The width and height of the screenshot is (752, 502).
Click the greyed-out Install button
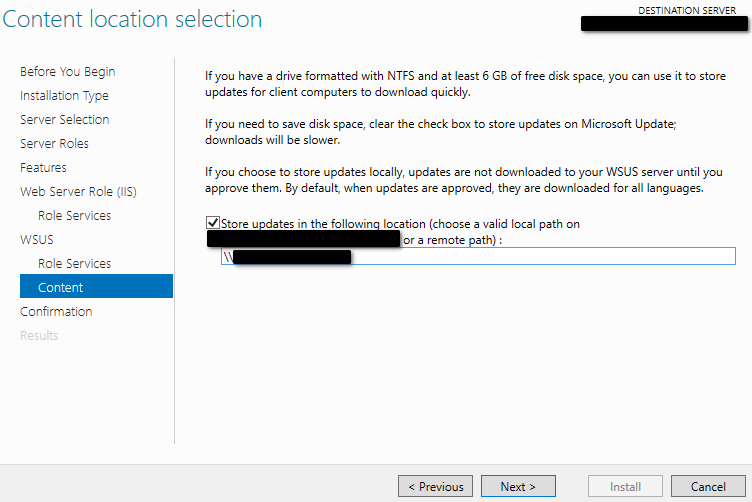pyautogui.click(x=625, y=486)
